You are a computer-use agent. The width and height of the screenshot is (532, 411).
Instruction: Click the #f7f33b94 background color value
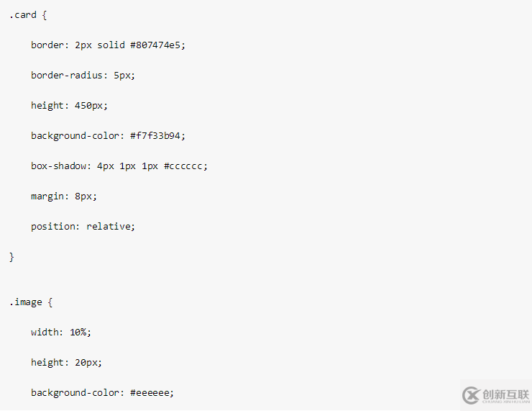(155, 135)
